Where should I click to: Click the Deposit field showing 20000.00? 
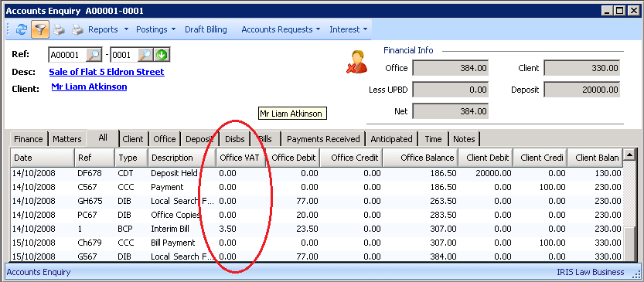coord(582,90)
